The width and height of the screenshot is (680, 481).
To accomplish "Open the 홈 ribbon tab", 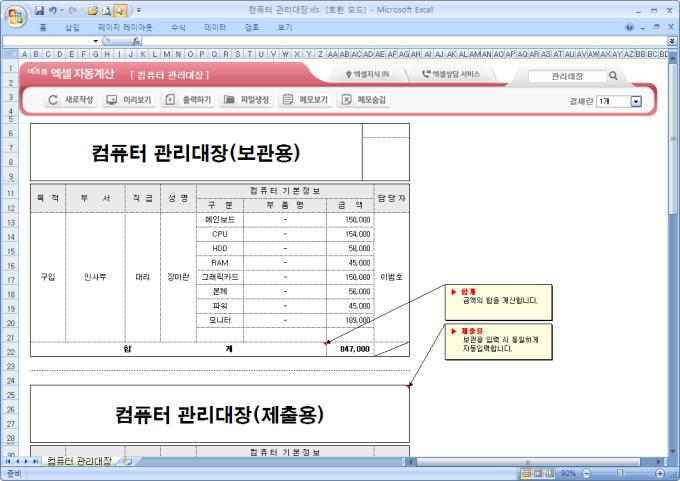I will click(x=43, y=27).
